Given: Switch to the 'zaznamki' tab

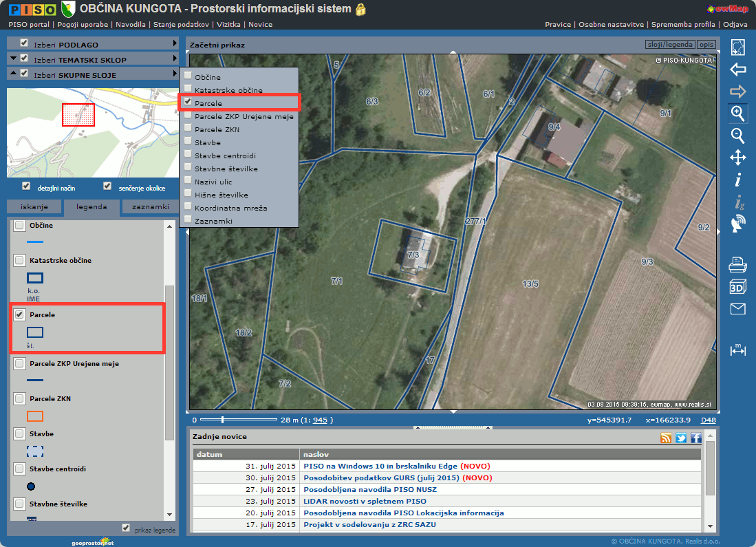Looking at the screenshot, I should [150, 206].
